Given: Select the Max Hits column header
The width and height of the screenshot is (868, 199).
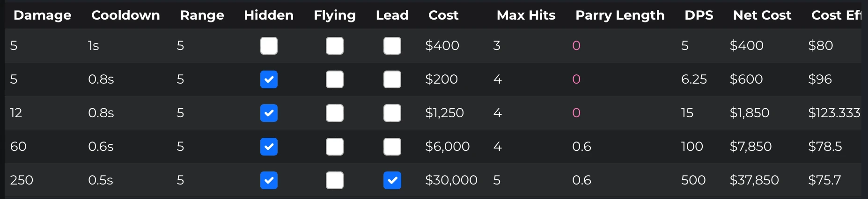Looking at the screenshot, I should click(x=526, y=15).
